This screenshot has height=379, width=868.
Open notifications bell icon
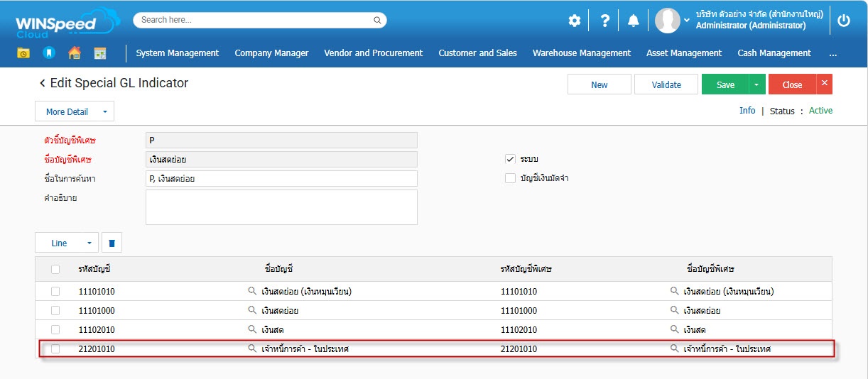[x=633, y=21]
